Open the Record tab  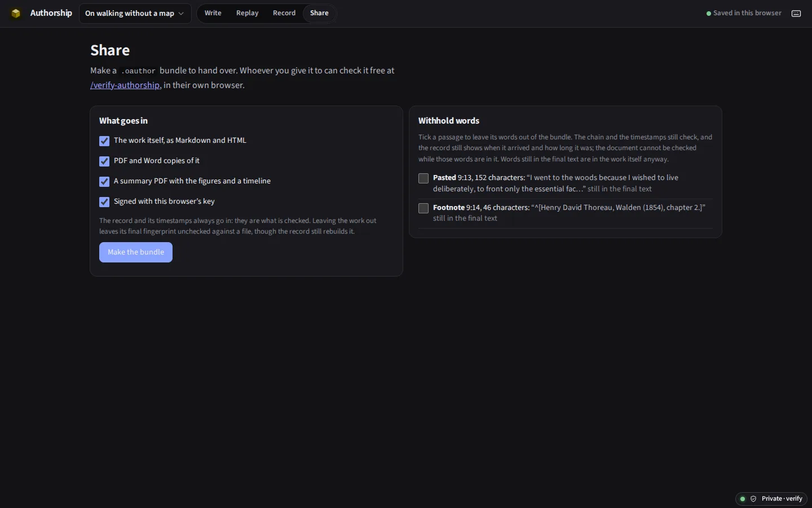tap(284, 13)
